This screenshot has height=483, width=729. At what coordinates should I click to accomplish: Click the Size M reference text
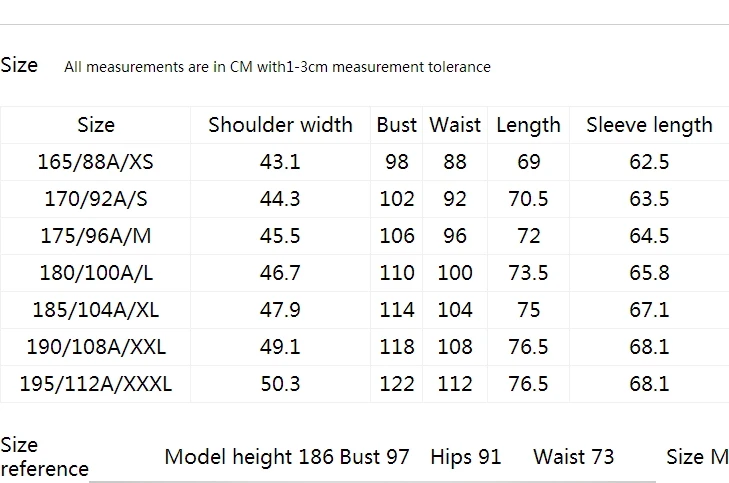[697, 457]
